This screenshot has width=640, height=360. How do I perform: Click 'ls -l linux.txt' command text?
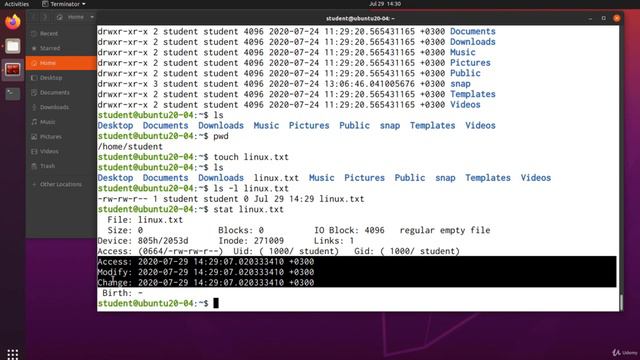click(x=251, y=189)
